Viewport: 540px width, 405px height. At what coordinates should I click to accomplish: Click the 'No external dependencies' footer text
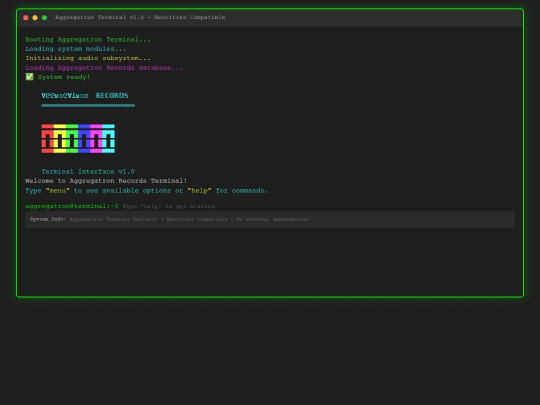pyautogui.click(x=273, y=219)
